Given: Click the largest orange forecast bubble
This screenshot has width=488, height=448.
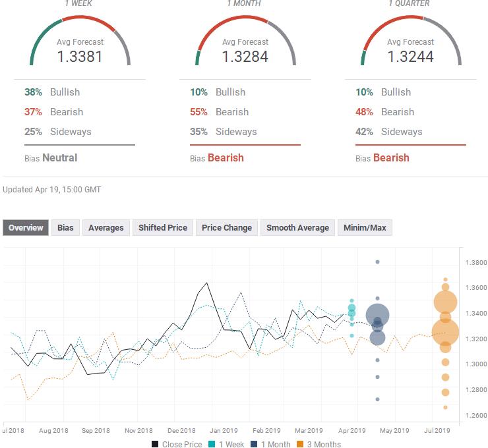Looking at the screenshot, I should click(x=446, y=332).
